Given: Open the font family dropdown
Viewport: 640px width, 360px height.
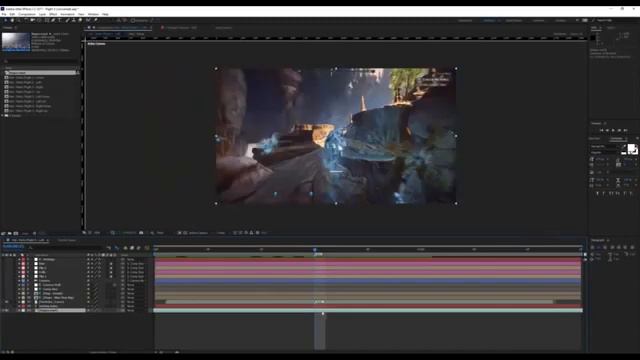Looking at the screenshot, I should (x=606, y=146).
